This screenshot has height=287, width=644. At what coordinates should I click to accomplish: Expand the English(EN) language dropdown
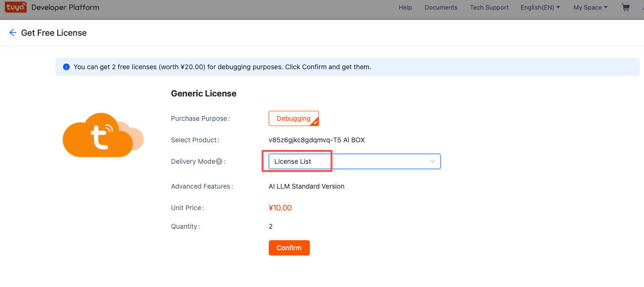tap(540, 7)
